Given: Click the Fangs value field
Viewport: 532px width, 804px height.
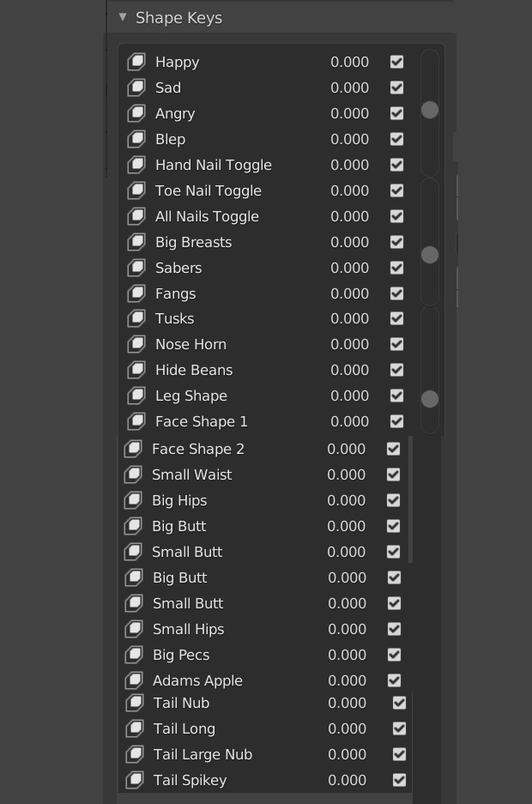Looking at the screenshot, I should (x=349, y=293).
